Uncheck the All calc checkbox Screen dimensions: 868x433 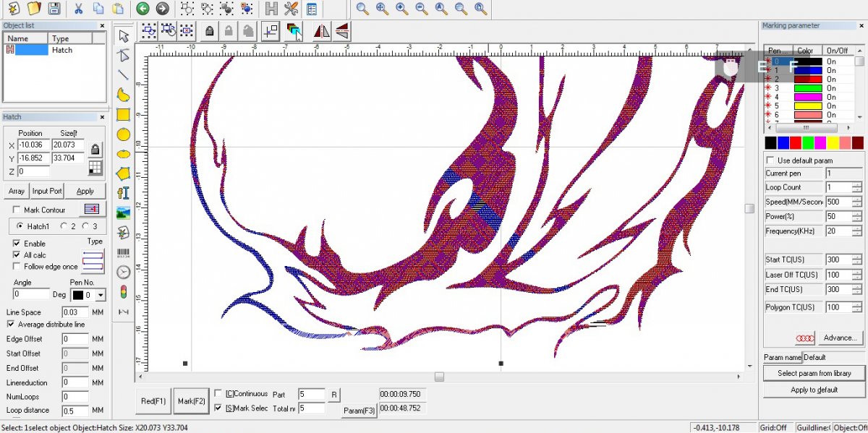(17, 255)
